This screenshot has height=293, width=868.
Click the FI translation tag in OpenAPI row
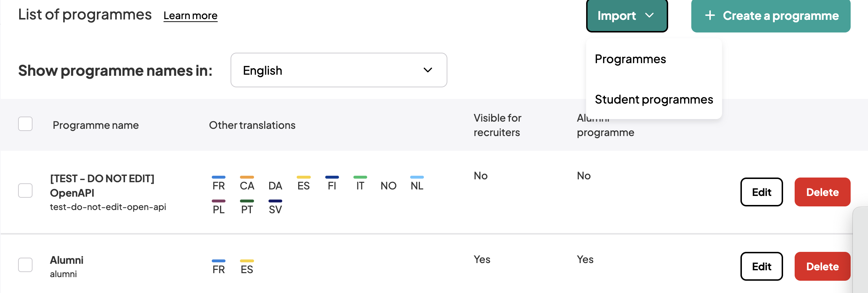click(332, 184)
